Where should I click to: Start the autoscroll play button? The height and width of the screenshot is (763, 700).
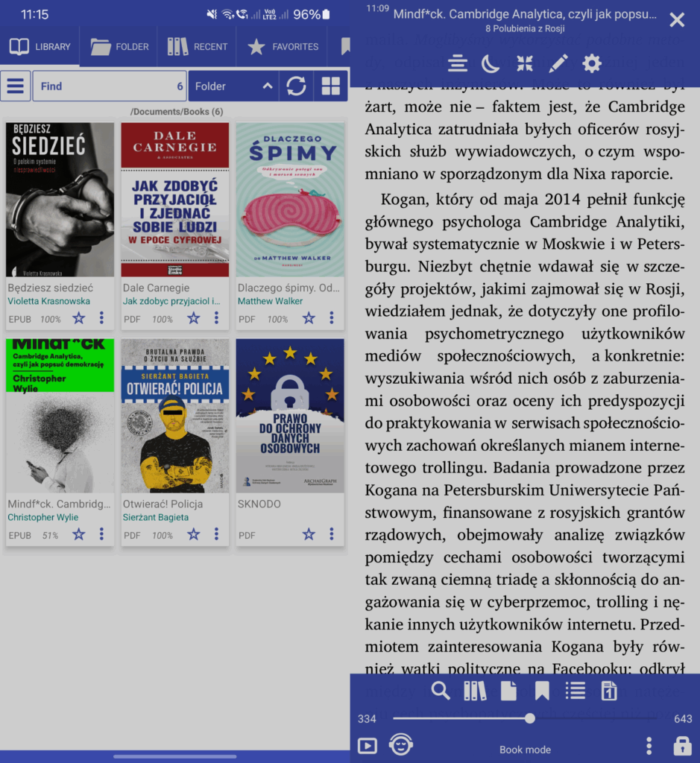coord(367,745)
